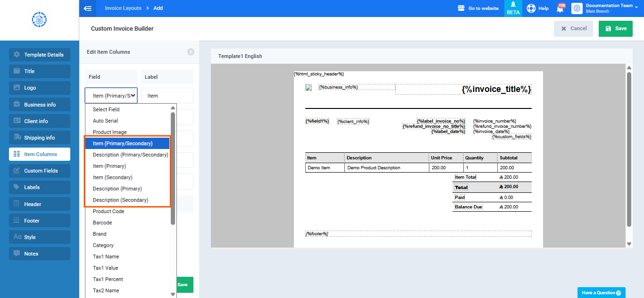644x298 pixels.
Task: Choose Item (Primary) option
Action: (x=127, y=166)
